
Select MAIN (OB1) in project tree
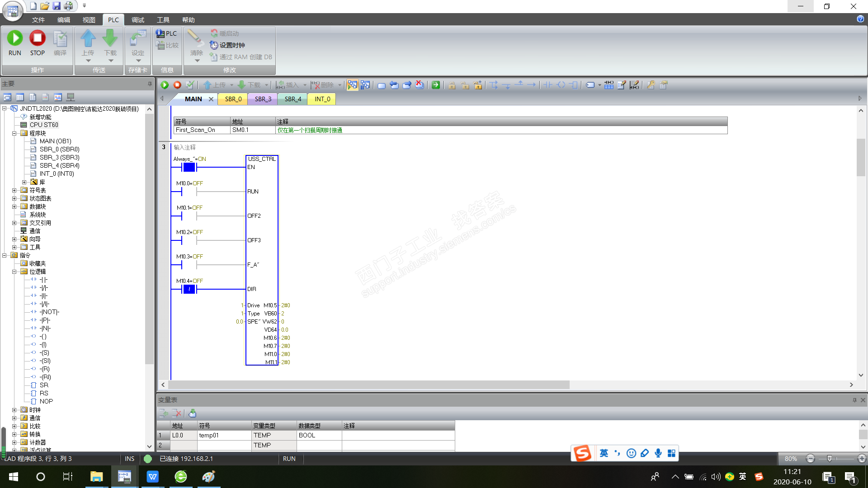coord(55,141)
